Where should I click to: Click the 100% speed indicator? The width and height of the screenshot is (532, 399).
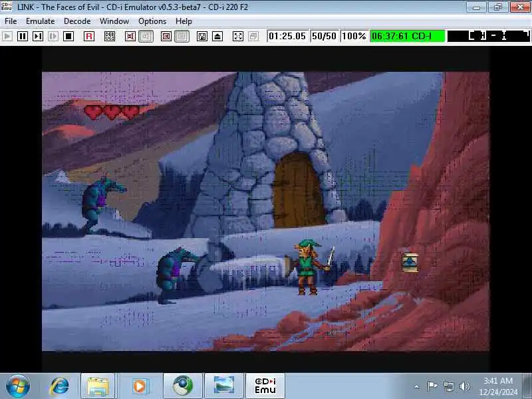click(354, 36)
